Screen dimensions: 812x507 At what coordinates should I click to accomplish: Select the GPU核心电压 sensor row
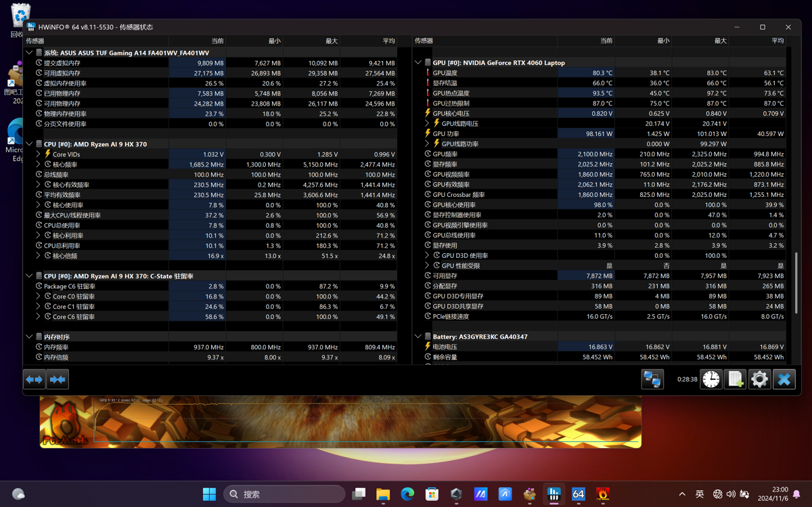[x=600, y=114]
